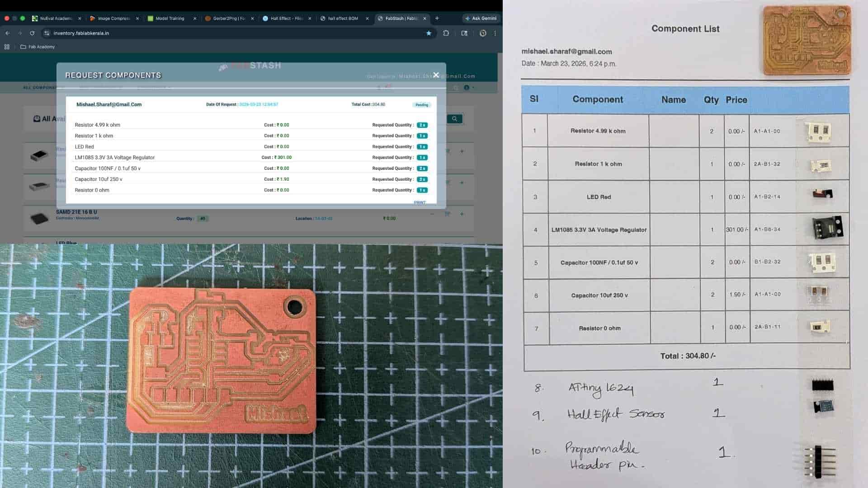Reload the page with refresh icon
This screenshot has height=488, width=868.
click(32, 33)
